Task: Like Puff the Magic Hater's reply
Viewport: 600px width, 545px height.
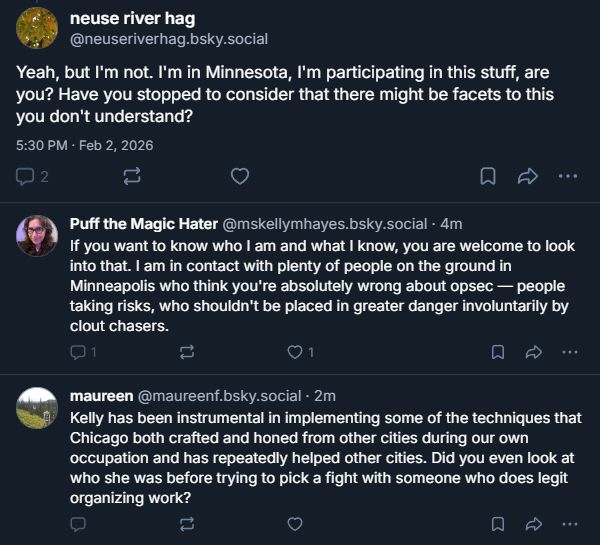Action: coord(295,352)
